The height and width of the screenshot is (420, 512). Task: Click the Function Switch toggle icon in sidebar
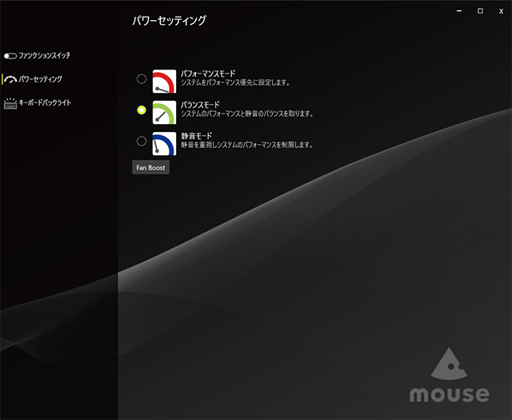click(10, 56)
